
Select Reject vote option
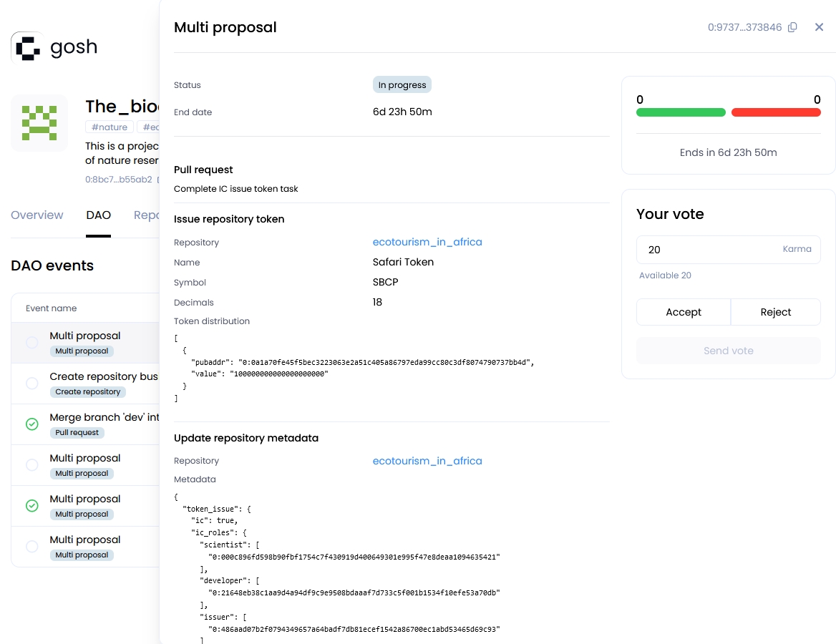(775, 312)
